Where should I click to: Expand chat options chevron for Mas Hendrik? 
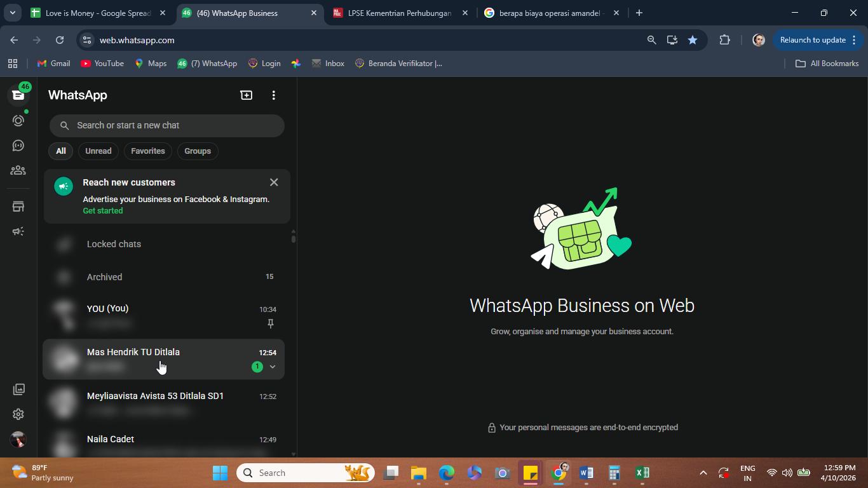click(273, 367)
